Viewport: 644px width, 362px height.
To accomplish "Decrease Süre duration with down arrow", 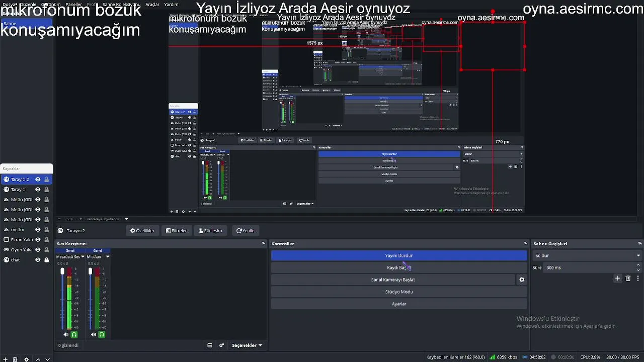I will click(638, 270).
